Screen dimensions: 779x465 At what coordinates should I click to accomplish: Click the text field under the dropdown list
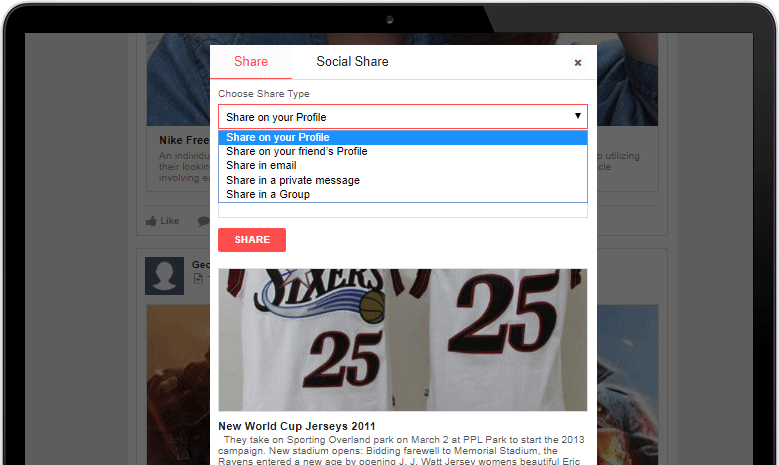pos(403,210)
